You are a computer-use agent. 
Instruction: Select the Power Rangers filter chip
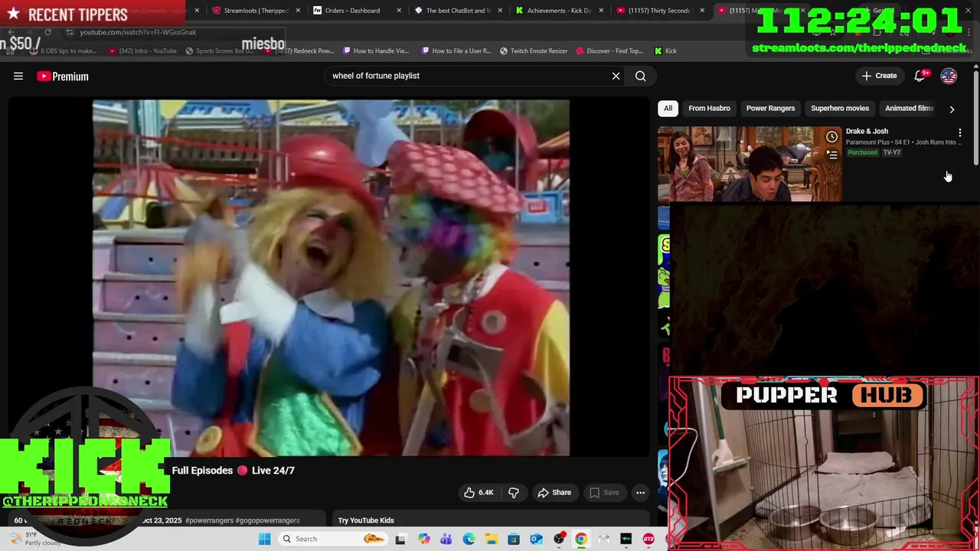(x=770, y=108)
